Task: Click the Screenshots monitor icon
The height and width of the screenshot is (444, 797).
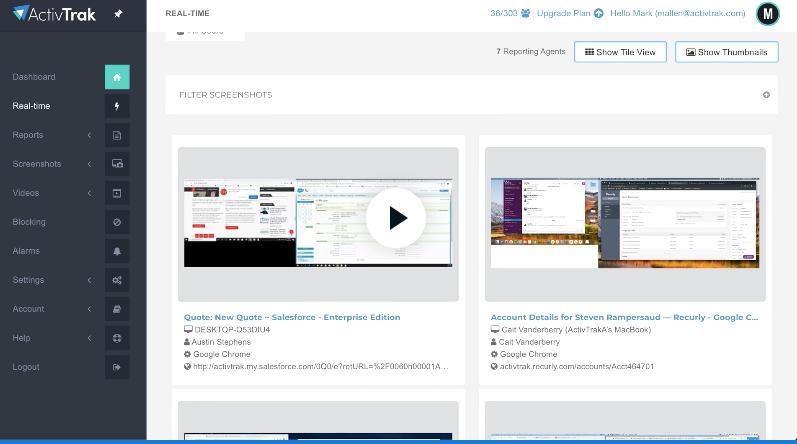Action: tap(117, 164)
